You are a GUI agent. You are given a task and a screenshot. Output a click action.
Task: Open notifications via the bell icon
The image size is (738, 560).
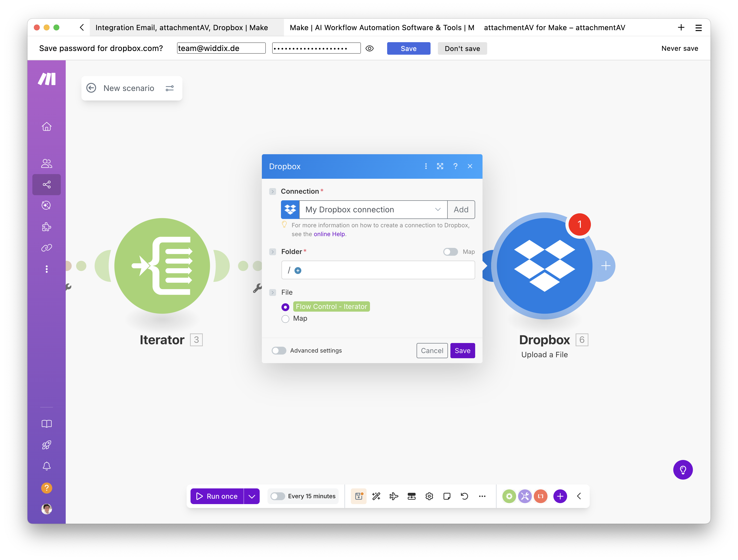click(x=46, y=466)
